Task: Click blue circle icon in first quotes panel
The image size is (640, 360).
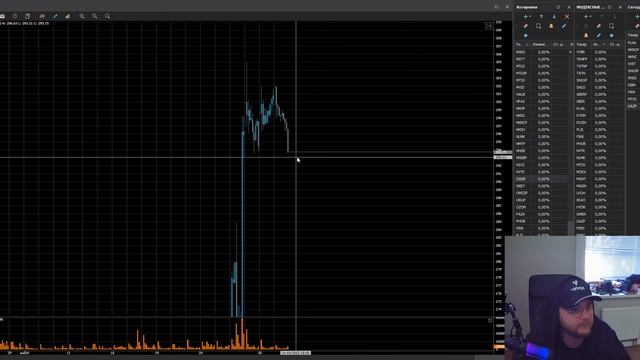Action: coord(526,36)
